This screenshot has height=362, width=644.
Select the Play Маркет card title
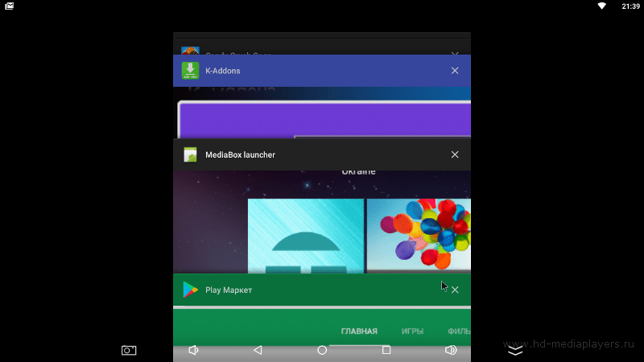pos(229,290)
